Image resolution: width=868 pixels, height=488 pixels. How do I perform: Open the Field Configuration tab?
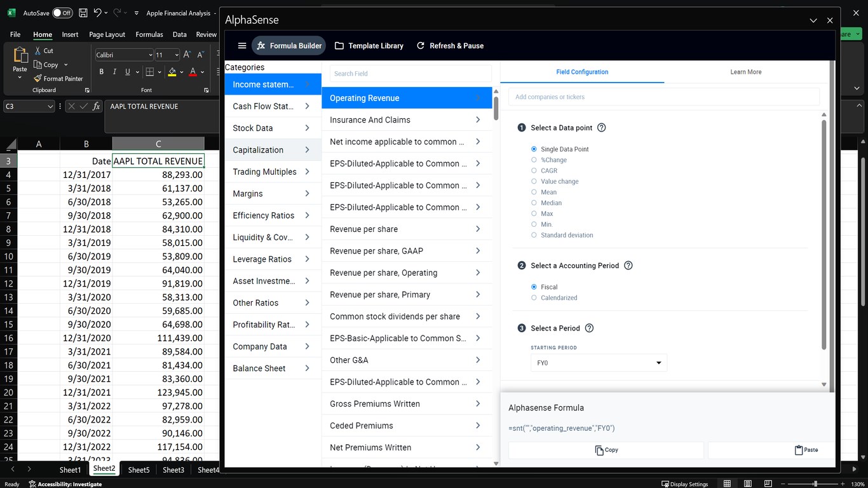tap(582, 72)
